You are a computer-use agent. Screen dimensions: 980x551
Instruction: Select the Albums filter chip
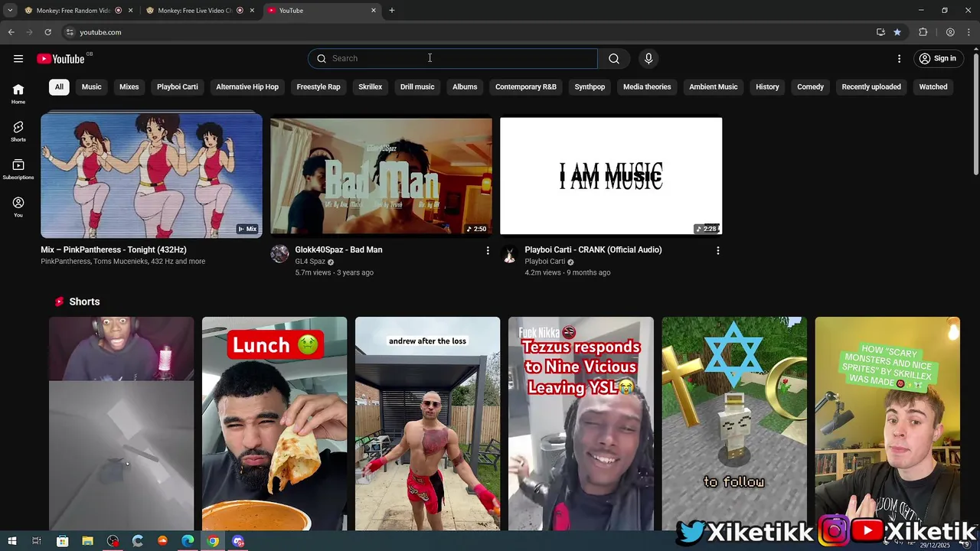(465, 87)
